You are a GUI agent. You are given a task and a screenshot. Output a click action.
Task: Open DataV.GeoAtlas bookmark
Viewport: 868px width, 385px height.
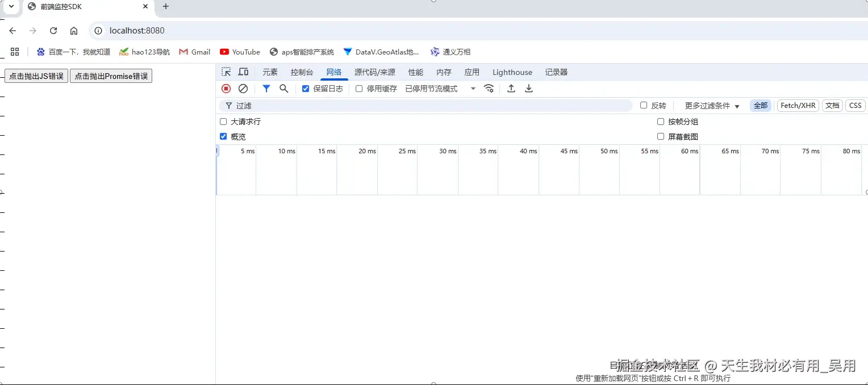coord(381,52)
